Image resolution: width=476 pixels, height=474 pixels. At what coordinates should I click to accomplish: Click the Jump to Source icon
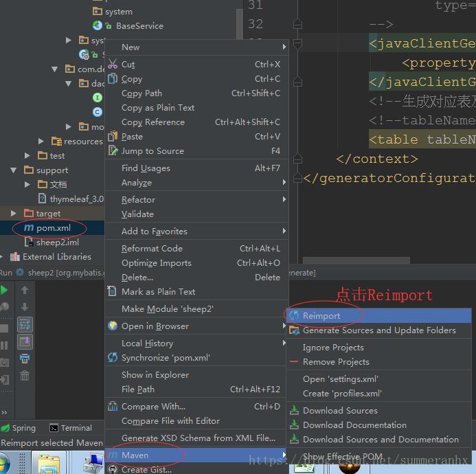113,150
